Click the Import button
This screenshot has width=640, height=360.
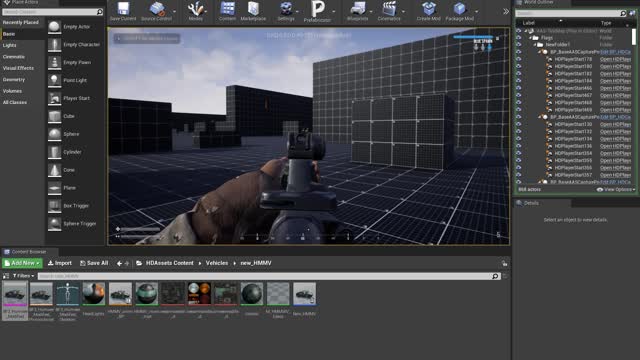click(x=60, y=263)
